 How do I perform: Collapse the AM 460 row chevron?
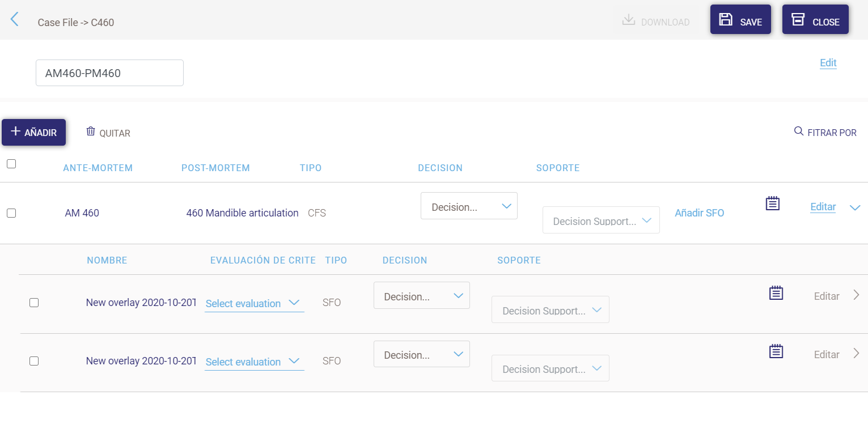[x=855, y=208]
